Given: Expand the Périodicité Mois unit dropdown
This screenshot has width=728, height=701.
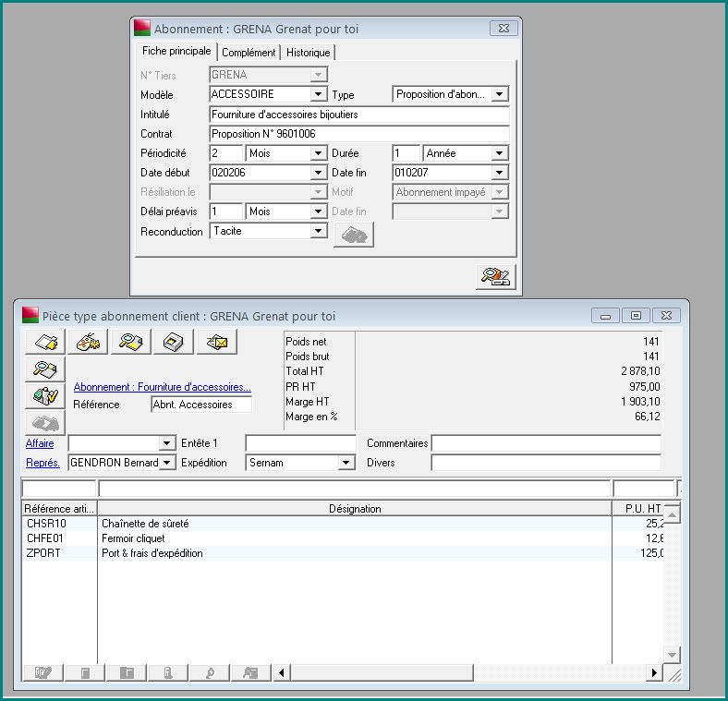Looking at the screenshot, I should coord(318,153).
